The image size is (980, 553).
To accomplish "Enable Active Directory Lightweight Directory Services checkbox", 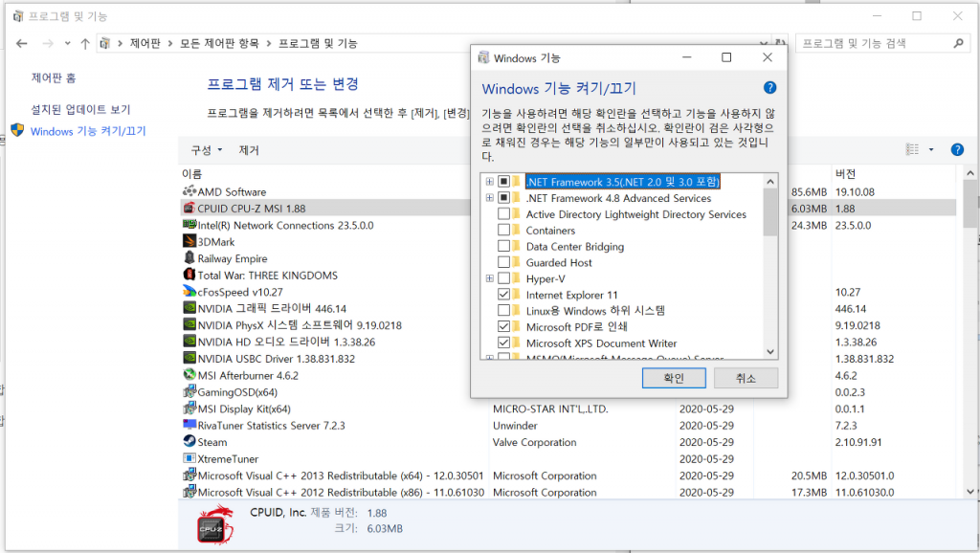I will (x=503, y=214).
